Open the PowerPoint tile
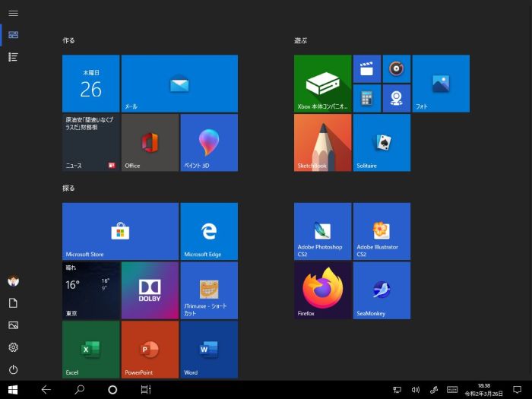532x399 pixels. (x=150, y=349)
